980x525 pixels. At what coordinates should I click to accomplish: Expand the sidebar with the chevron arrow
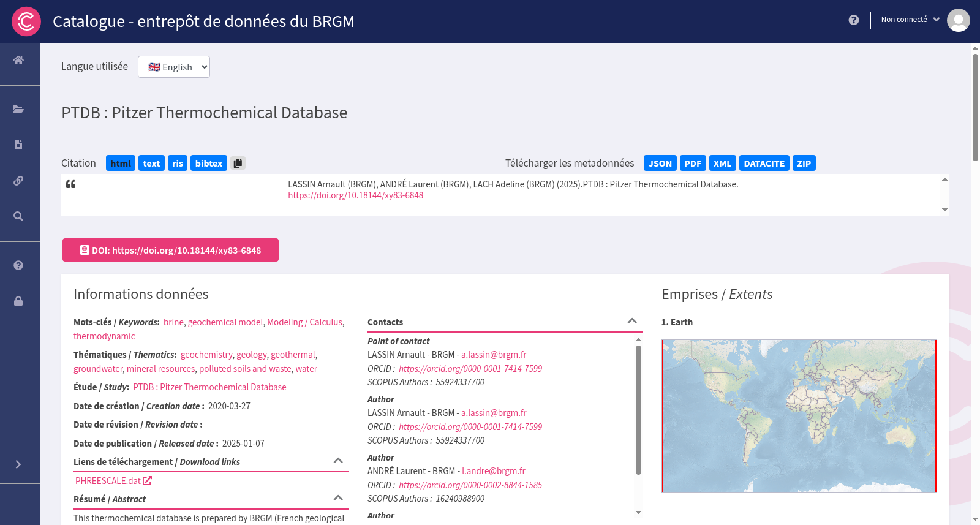[18, 464]
